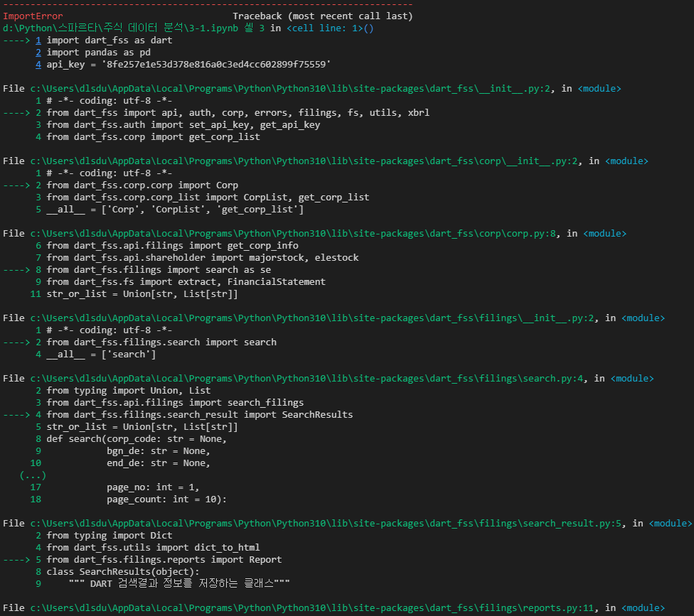The image size is (694, 616).
Task: Click the Korean DART docstring on line 9
Action: (178, 584)
